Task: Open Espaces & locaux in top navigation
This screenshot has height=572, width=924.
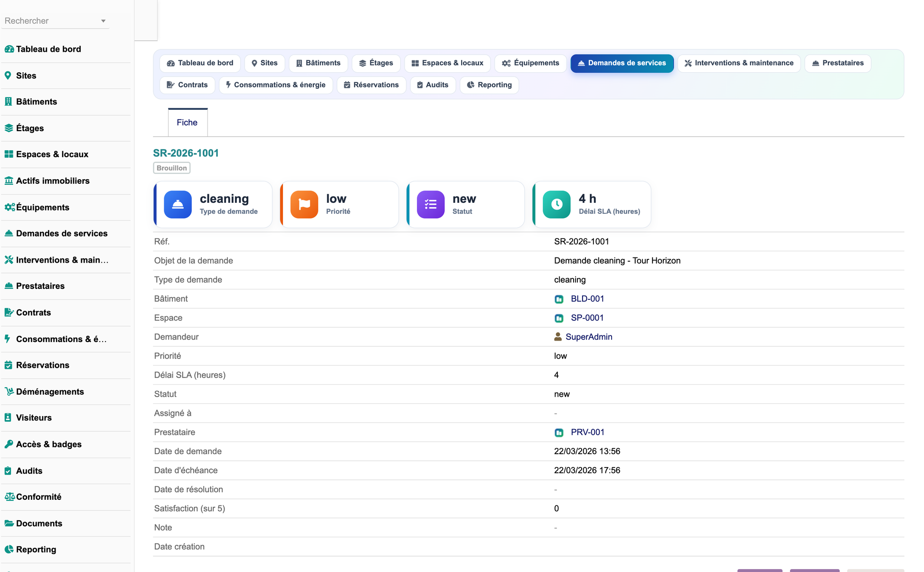Action: pyautogui.click(x=447, y=63)
